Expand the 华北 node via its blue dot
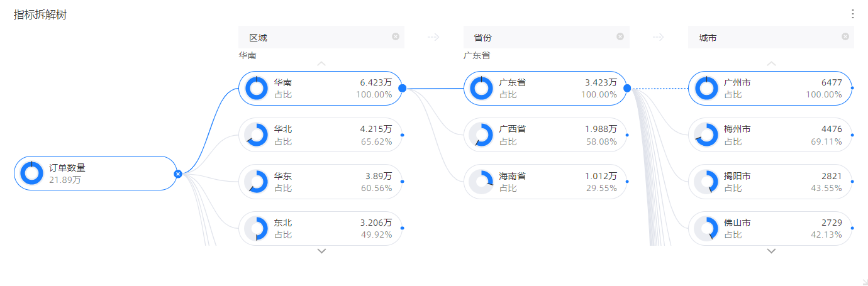 pyautogui.click(x=403, y=135)
